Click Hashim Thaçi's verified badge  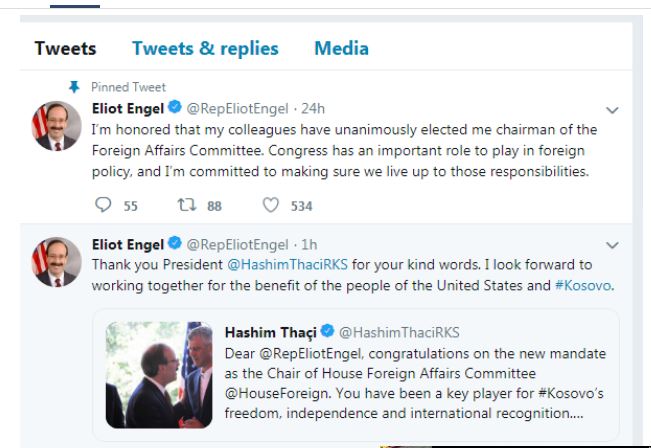coord(325,332)
